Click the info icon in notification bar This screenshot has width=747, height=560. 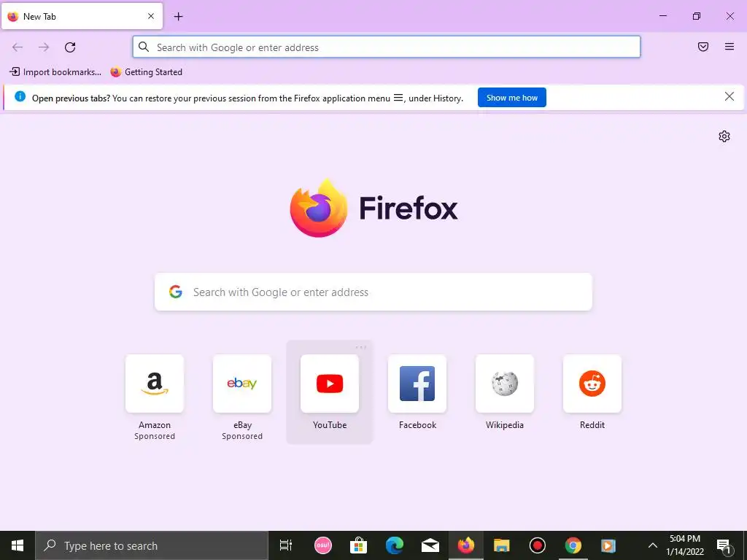click(x=20, y=97)
